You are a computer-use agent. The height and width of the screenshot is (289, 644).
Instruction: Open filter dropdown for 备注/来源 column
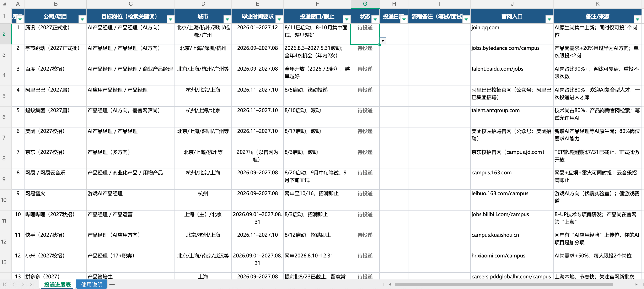(638, 19)
